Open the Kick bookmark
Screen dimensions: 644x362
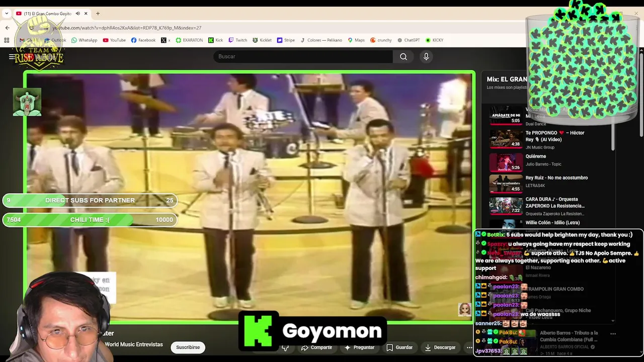[215, 40]
